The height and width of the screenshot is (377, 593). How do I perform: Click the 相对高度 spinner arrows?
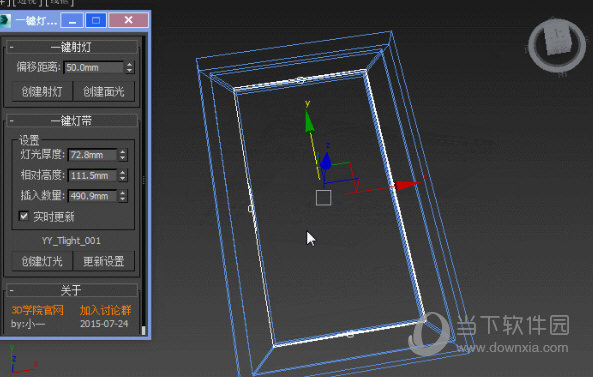[x=123, y=175]
